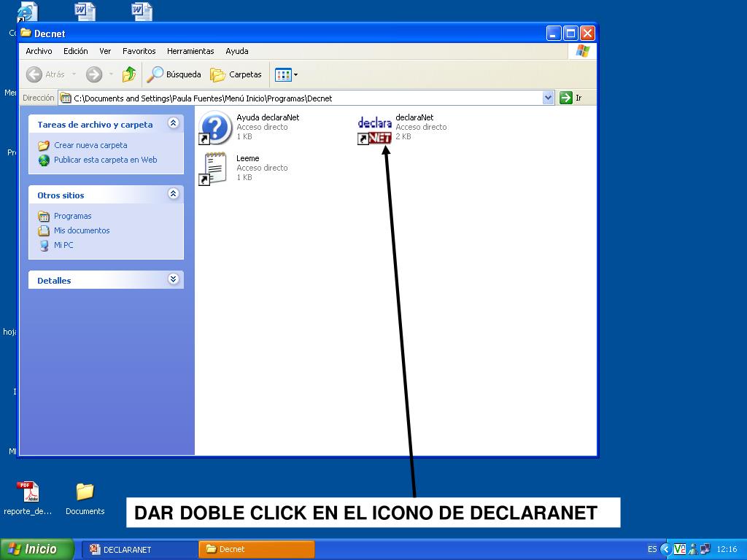
Task: Toggle the Carpetas folder tree pane
Action: 236,74
